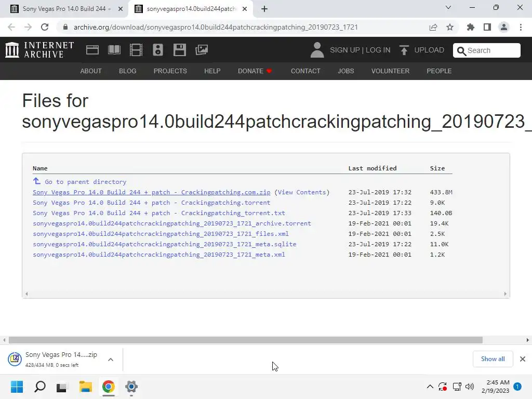Click Go to parent directory link
Image resolution: width=532 pixels, height=399 pixels.
[x=86, y=182]
